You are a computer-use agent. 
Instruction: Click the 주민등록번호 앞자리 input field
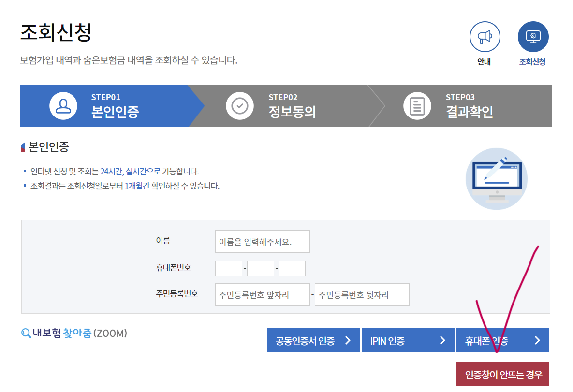click(x=262, y=294)
